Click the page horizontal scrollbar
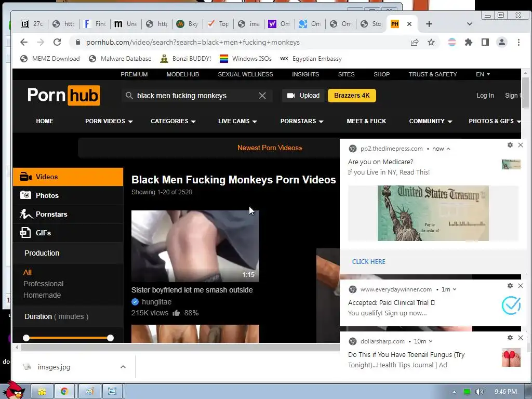This screenshot has height=399, width=532. click(x=180, y=348)
